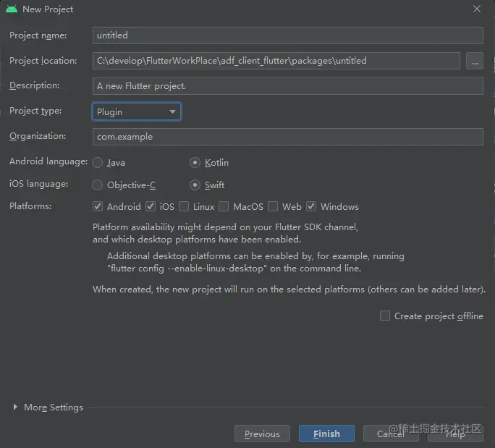This screenshot has height=448, width=495.
Task: Click the Organization field with com.example
Action: pyautogui.click(x=287, y=137)
